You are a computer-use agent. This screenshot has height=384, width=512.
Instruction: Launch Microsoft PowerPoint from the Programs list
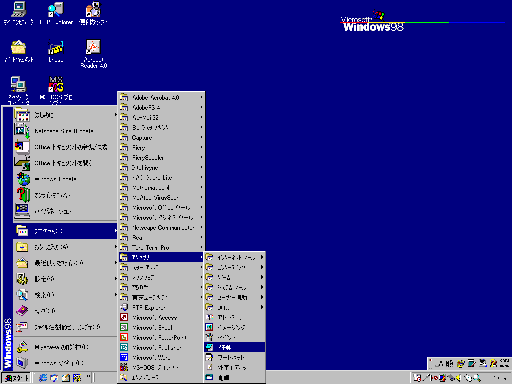161,337
